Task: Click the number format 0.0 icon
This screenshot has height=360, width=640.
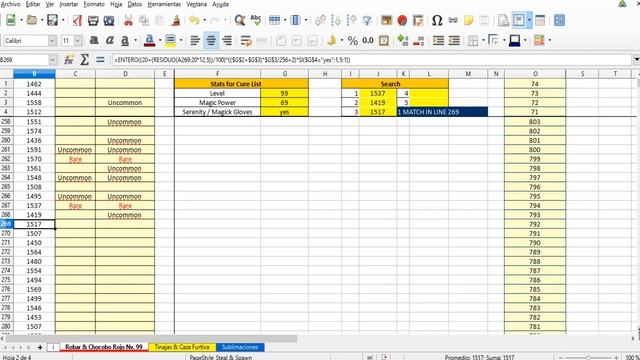Action: (x=368, y=40)
